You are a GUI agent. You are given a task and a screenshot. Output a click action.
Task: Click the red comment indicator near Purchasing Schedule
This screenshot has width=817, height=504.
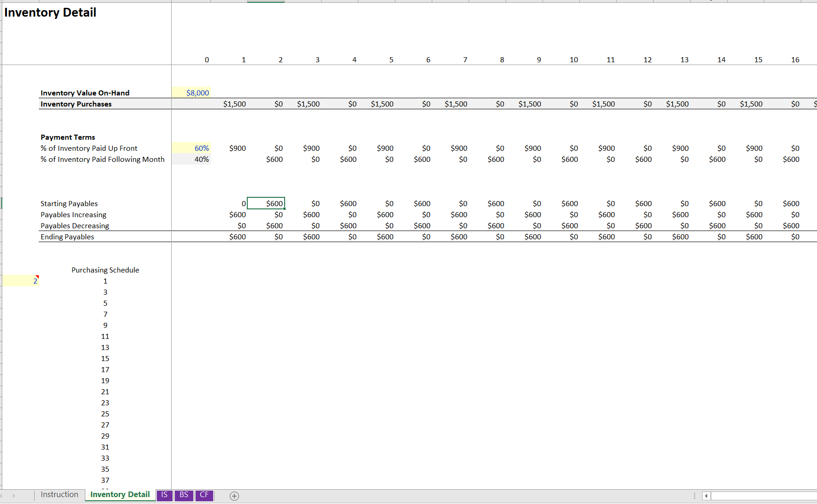pyautogui.click(x=38, y=277)
